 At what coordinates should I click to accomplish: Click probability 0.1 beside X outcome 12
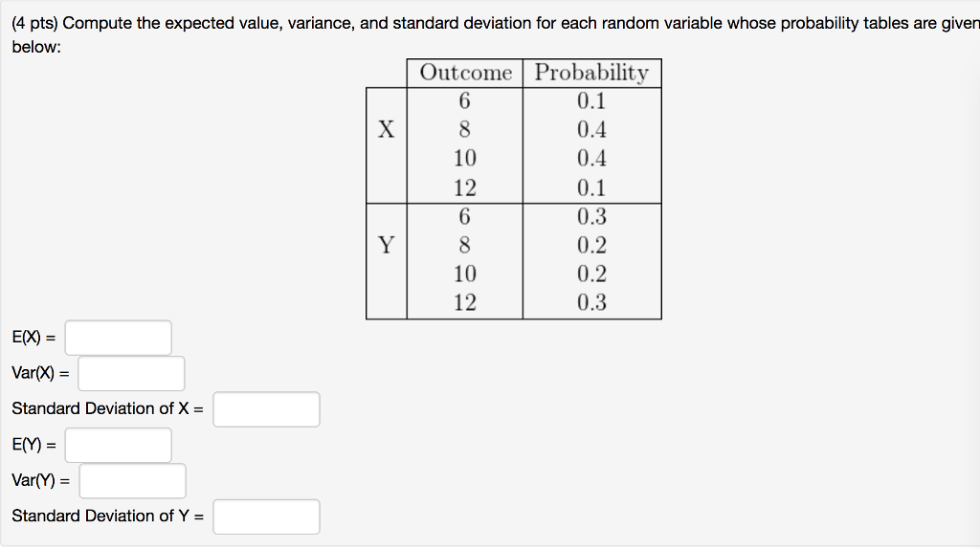[591, 187]
